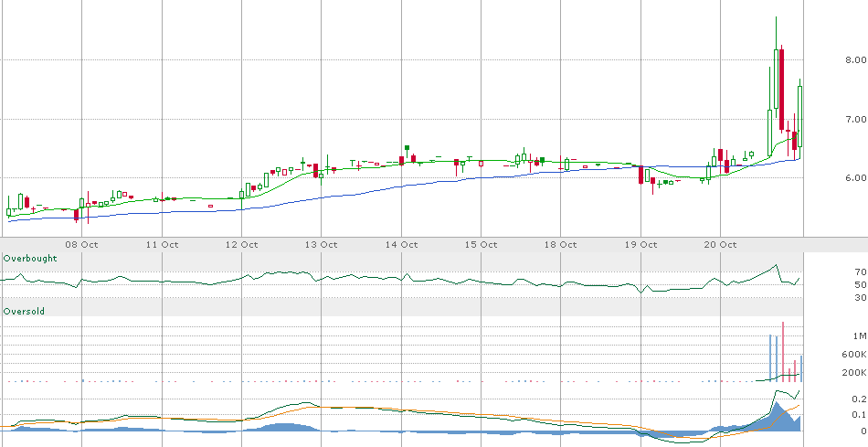Click the Oversold label in RSI panel
The height and width of the screenshot is (447, 868).
(24, 312)
